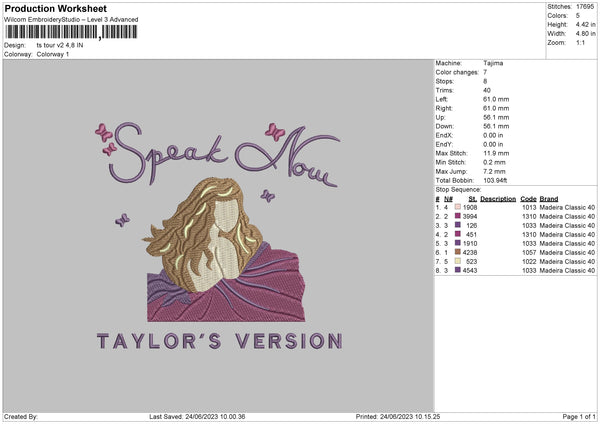Click the Down value '56.1 mm'

click(x=496, y=126)
